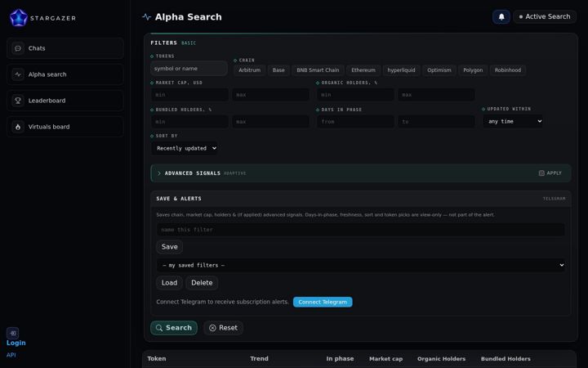
Task: Focus the Organic Holders max field
Action: (x=436, y=95)
